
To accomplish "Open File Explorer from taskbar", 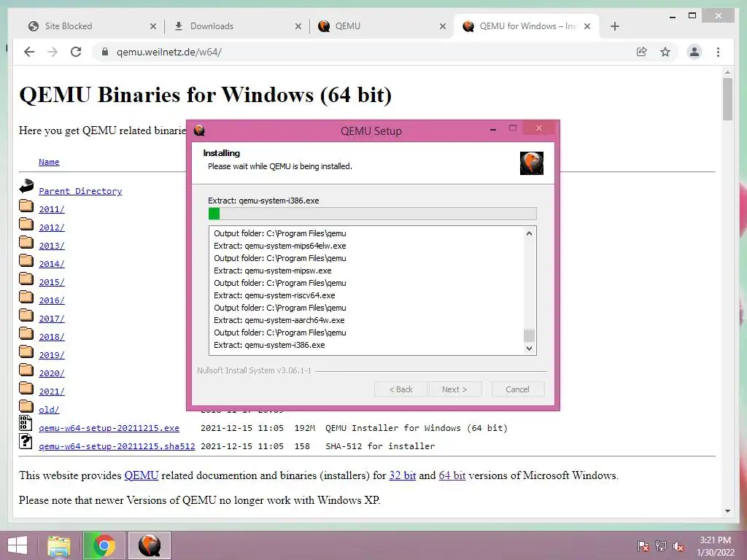I will [59, 545].
